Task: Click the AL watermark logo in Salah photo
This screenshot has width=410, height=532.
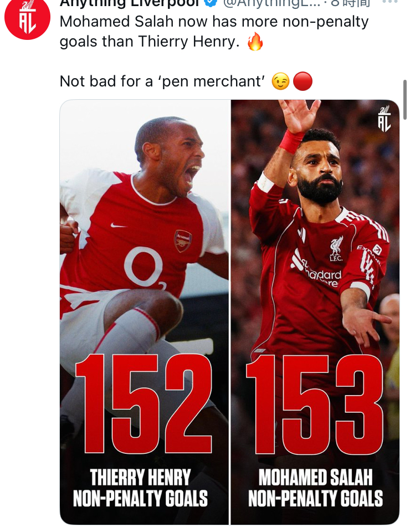Action: (x=385, y=119)
